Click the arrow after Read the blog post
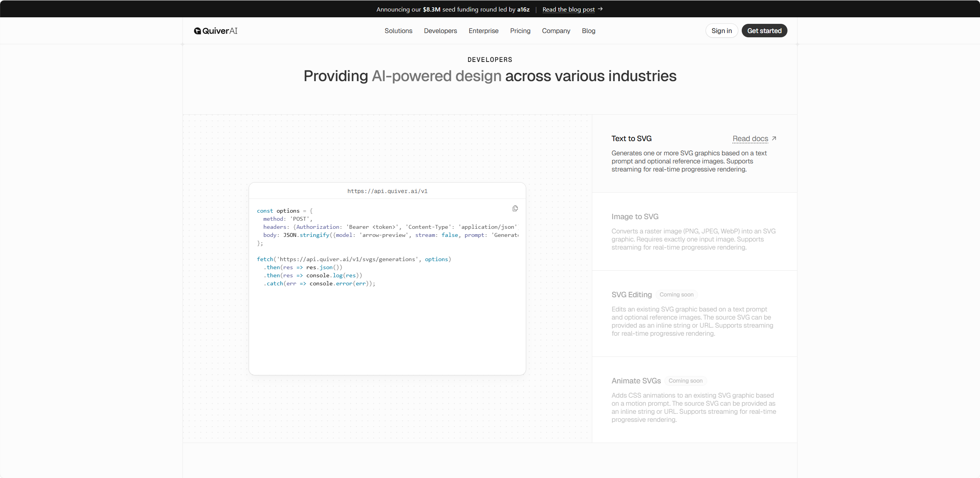 pos(600,9)
